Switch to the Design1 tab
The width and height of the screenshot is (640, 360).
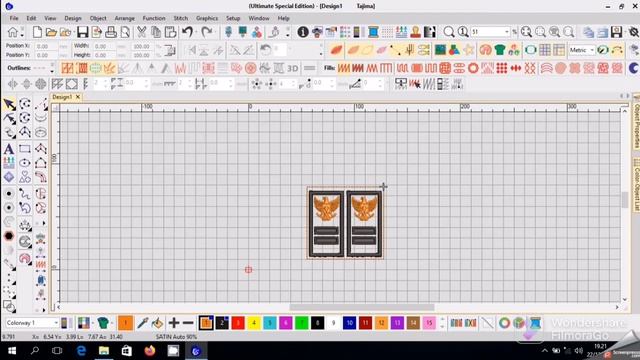pos(62,97)
